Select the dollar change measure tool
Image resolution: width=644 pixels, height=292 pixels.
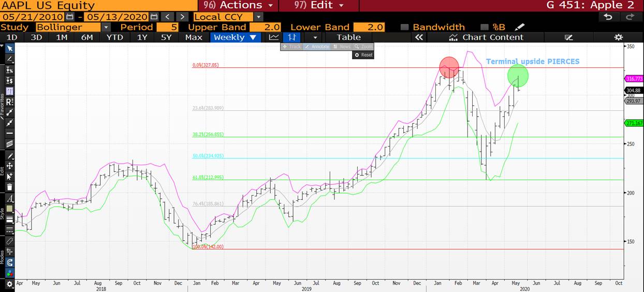10,81
